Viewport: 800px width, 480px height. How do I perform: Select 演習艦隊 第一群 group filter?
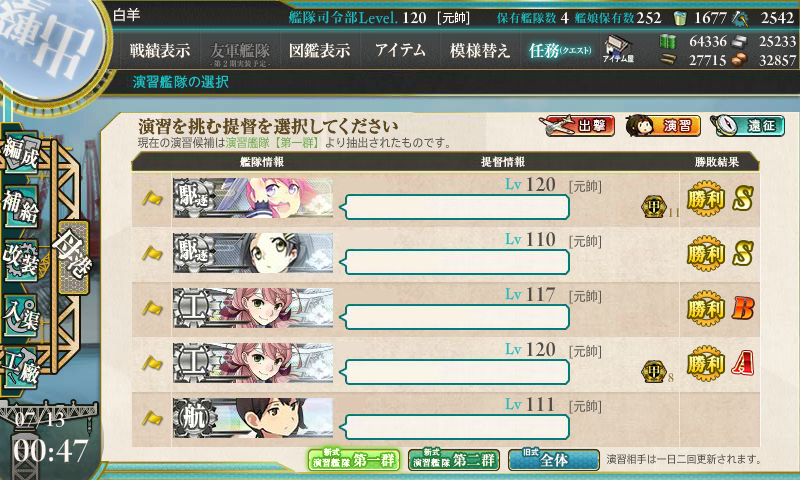(x=354, y=460)
